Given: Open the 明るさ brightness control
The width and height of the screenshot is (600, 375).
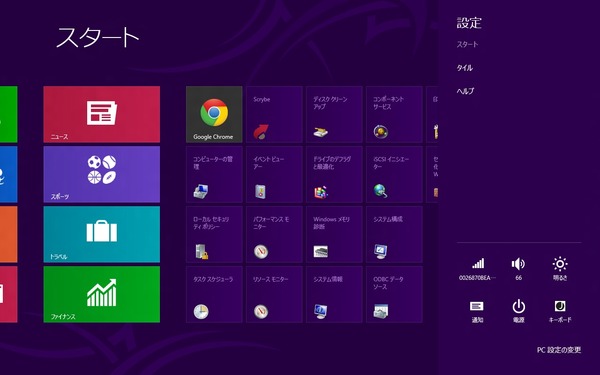Looking at the screenshot, I should pos(560,269).
